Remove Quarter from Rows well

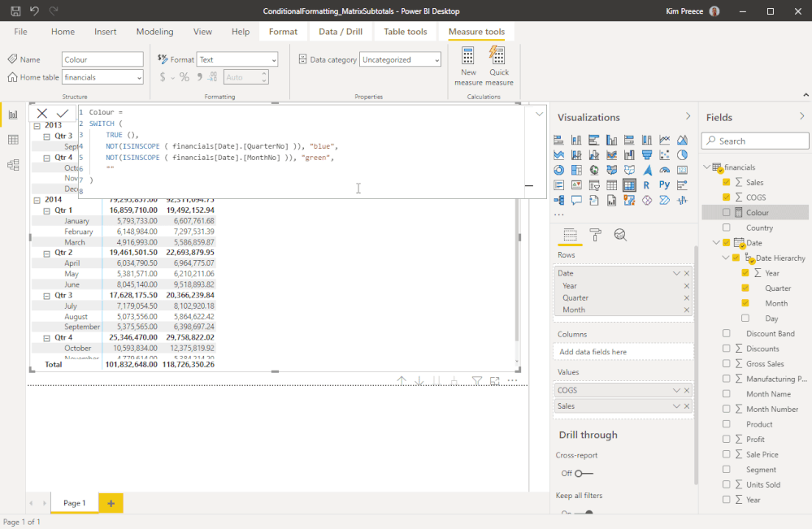(687, 298)
